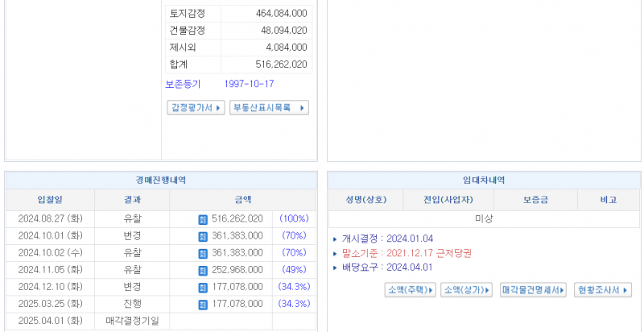Image resolution: width=644 pixels, height=332 pixels.
Task: Click the 소액(주택) button
Action: pyautogui.click(x=411, y=290)
